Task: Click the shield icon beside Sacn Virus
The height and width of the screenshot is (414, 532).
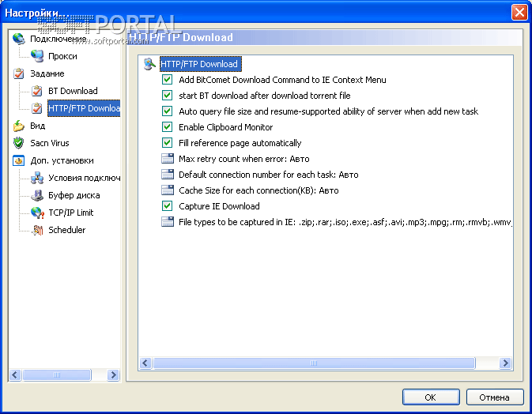Action: click(x=19, y=143)
